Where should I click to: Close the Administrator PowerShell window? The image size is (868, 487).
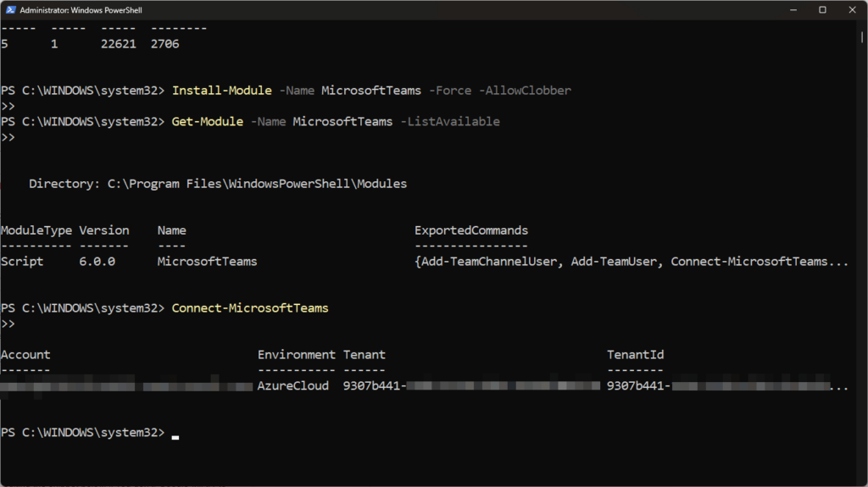tap(852, 10)
